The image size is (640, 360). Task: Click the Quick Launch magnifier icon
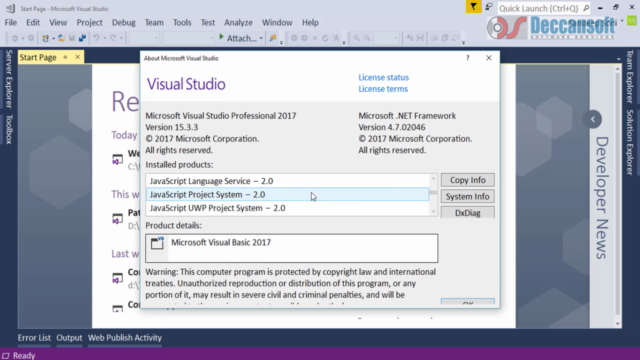(x=586, y=8)
